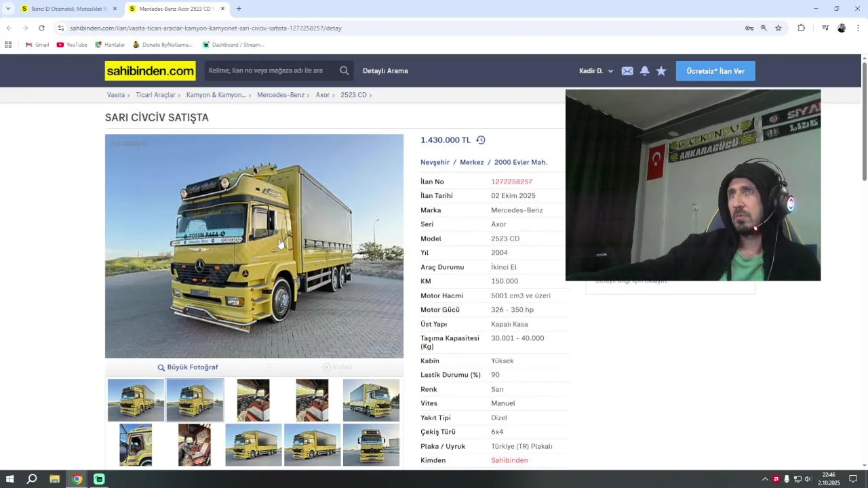The height and width of the screenshot is (488, 868).
Task: Click Ücretsiz İlan Ver button
Action: tap(715, 71)
